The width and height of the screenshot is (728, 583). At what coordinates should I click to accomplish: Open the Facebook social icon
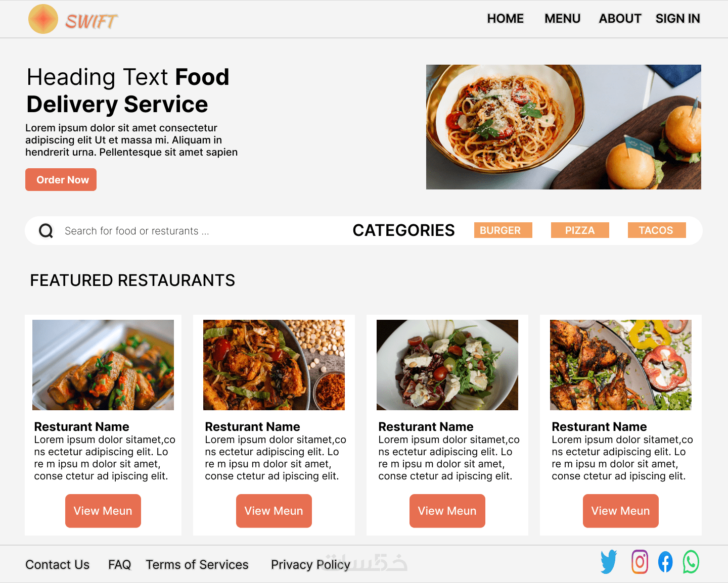[x=665, y=562]
